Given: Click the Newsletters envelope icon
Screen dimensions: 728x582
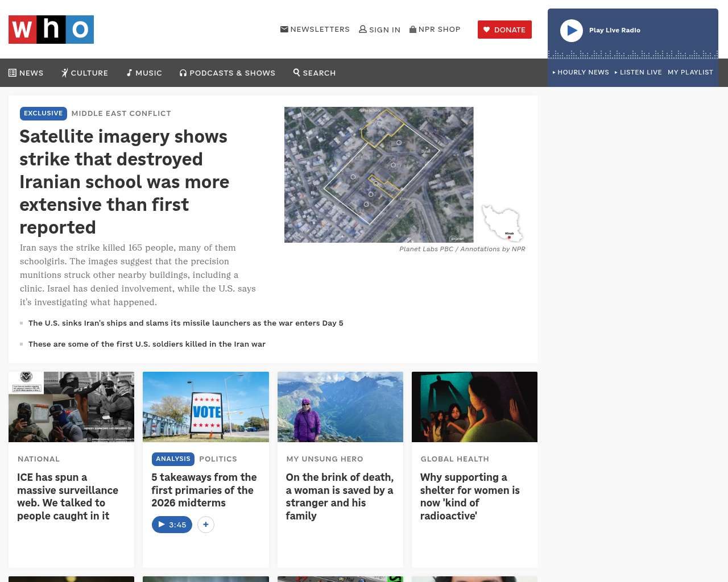Looking at the screenshot, I should [284, 30].
